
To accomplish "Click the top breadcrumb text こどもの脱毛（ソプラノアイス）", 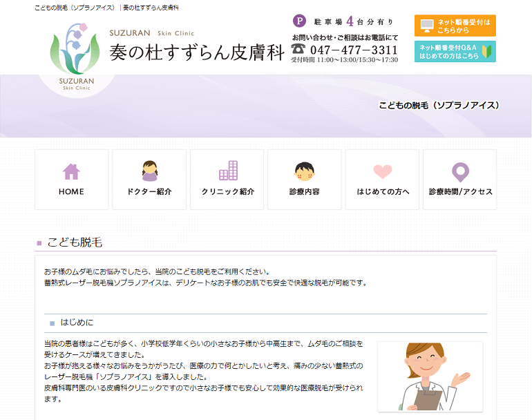I will [x=75, y=8].
